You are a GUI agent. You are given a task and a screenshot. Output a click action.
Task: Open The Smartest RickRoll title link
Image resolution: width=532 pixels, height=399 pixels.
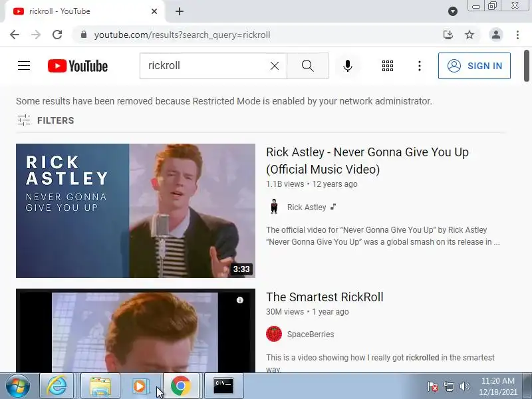325,297
